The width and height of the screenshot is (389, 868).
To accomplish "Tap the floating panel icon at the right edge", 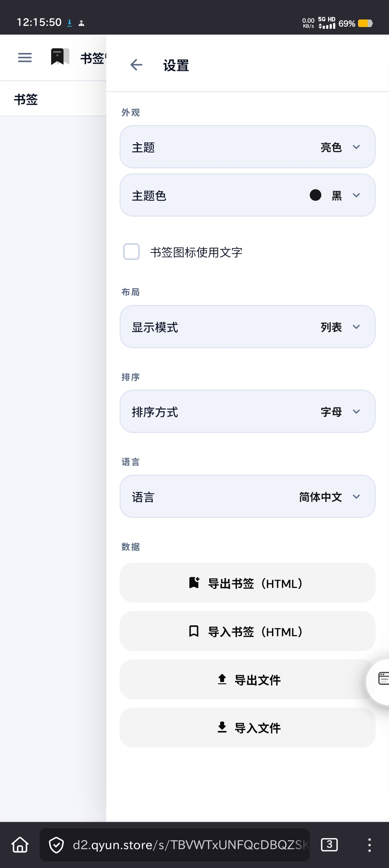I will [x=382, y=678].
